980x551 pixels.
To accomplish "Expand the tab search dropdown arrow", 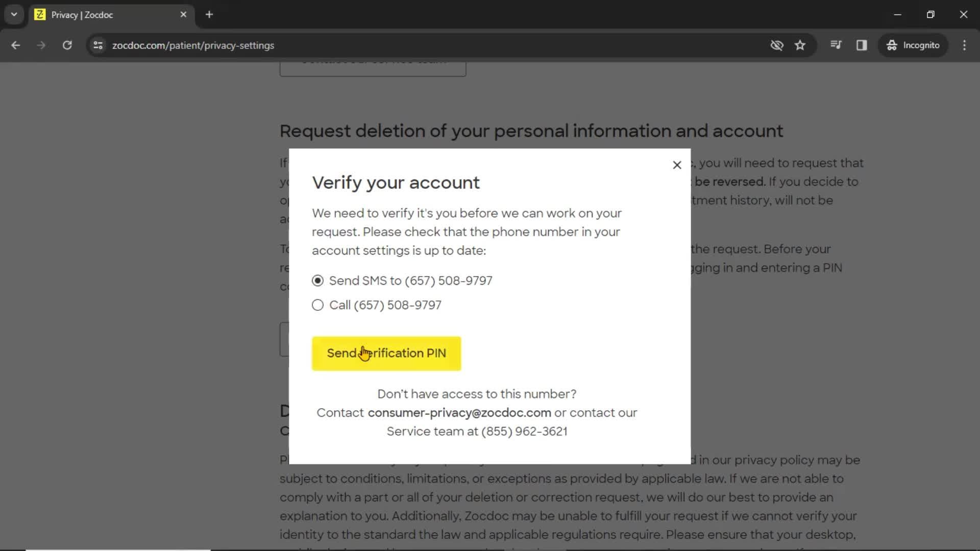I will [14, 14].
